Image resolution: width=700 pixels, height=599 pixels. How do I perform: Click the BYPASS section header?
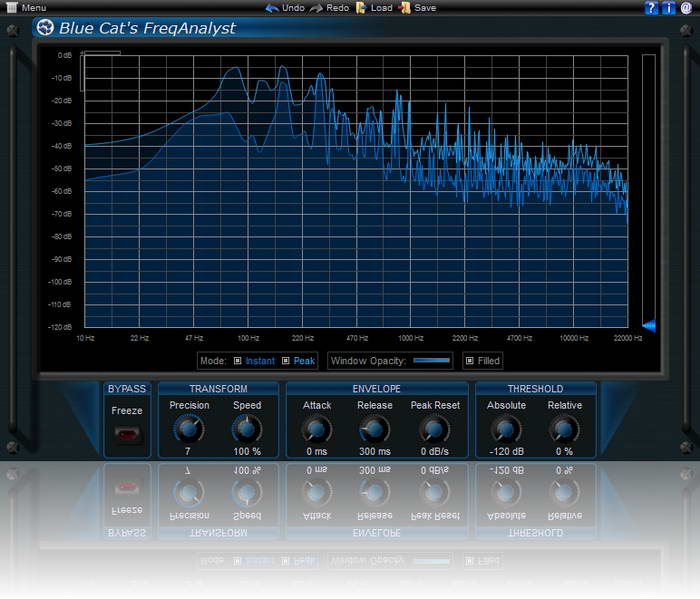click(x=127, y=389)
